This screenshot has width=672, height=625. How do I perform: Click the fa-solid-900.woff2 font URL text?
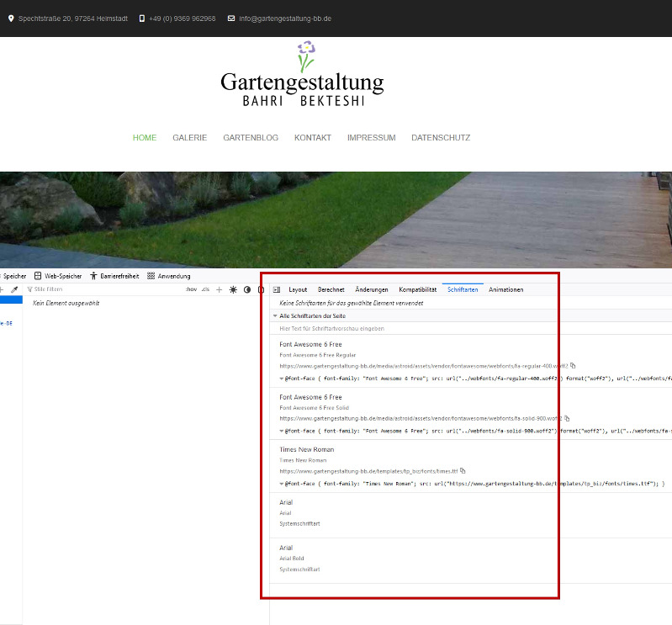(x=421, y=418)
